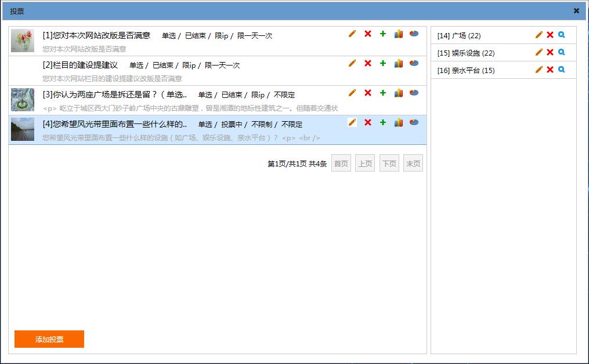
Task: Click magnifier icon next to 广场 option
Action: pos(561,35)
